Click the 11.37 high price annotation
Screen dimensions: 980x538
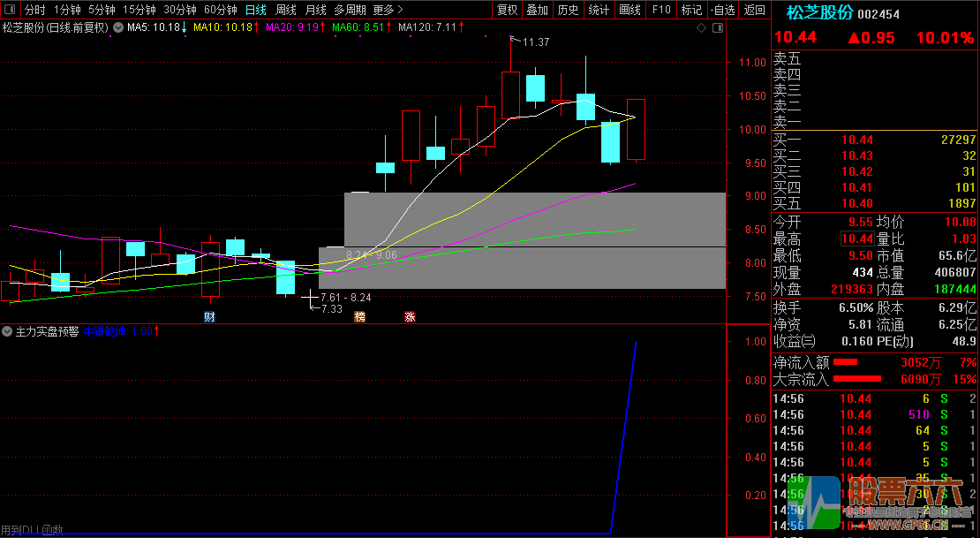536,42
